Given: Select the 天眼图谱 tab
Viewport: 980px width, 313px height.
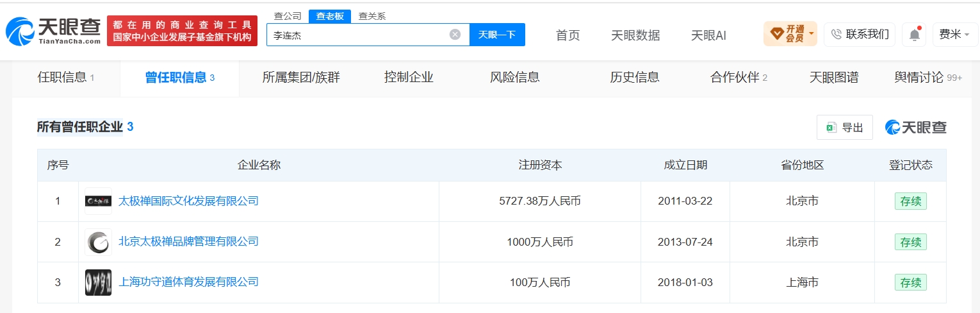Looking at the screenshot, I should [834, 78].
